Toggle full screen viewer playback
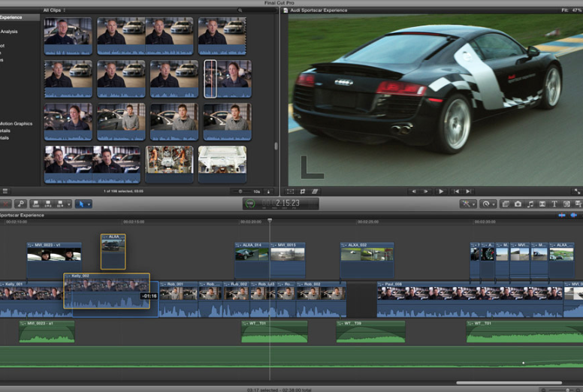 click(577, 191)
